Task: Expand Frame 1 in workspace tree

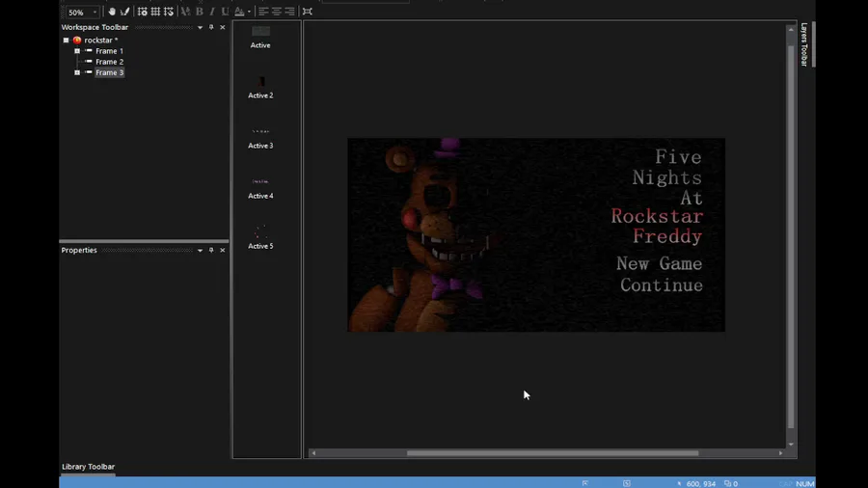Action: [x=77, y=51]
